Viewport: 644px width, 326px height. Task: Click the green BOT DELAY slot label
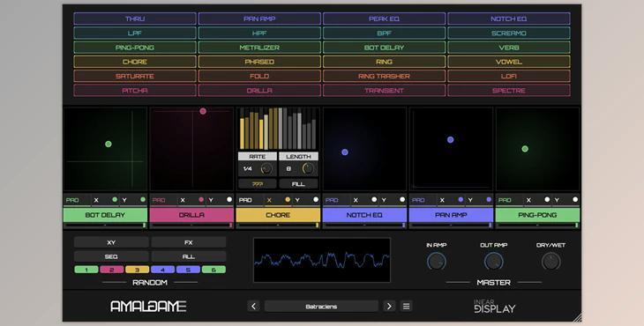pos(105,215)
